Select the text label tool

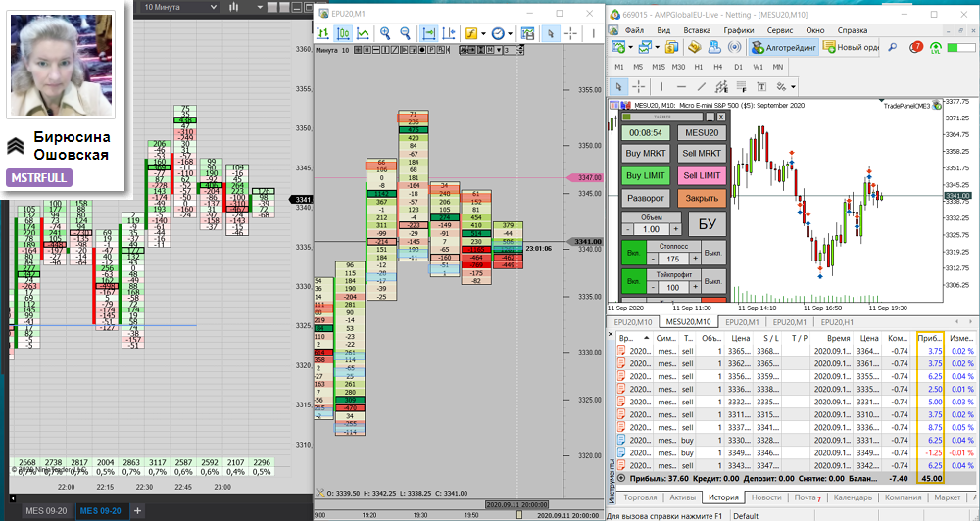point(761,87)
